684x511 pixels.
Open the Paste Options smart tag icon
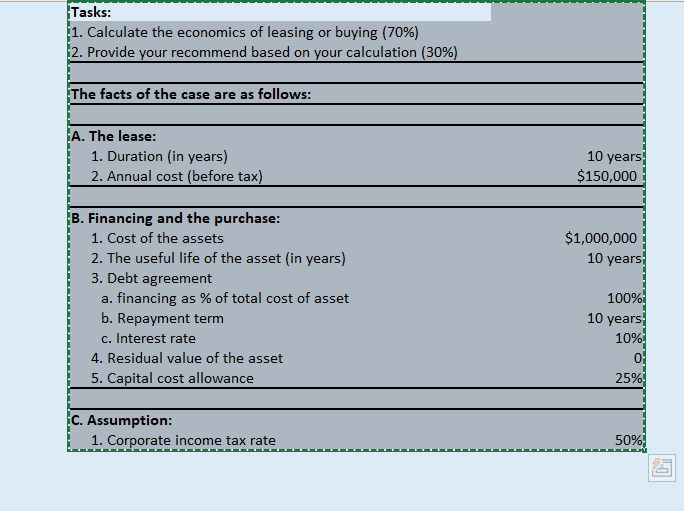click(662, 468)
